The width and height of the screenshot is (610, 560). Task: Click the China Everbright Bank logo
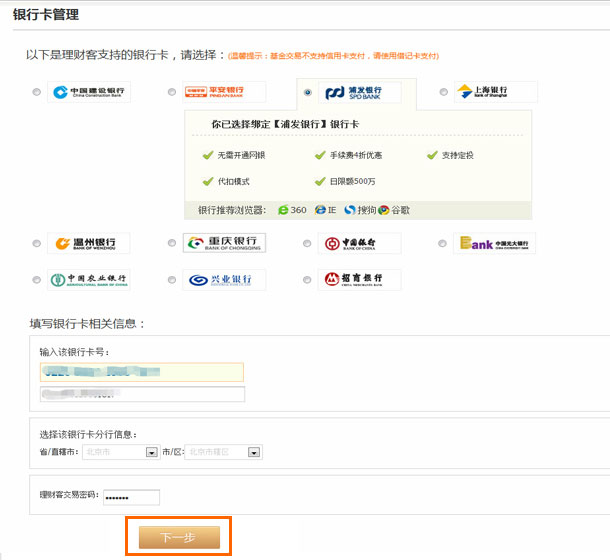point(494,243)
